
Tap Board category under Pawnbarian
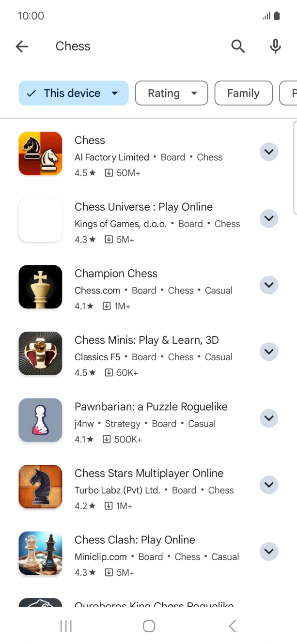164,423
